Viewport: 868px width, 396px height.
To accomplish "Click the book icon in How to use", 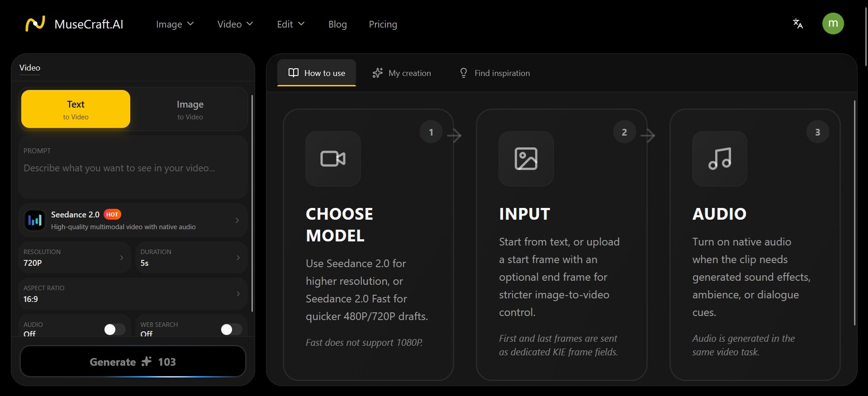I will pyautogui.click(x=294, y=73).
